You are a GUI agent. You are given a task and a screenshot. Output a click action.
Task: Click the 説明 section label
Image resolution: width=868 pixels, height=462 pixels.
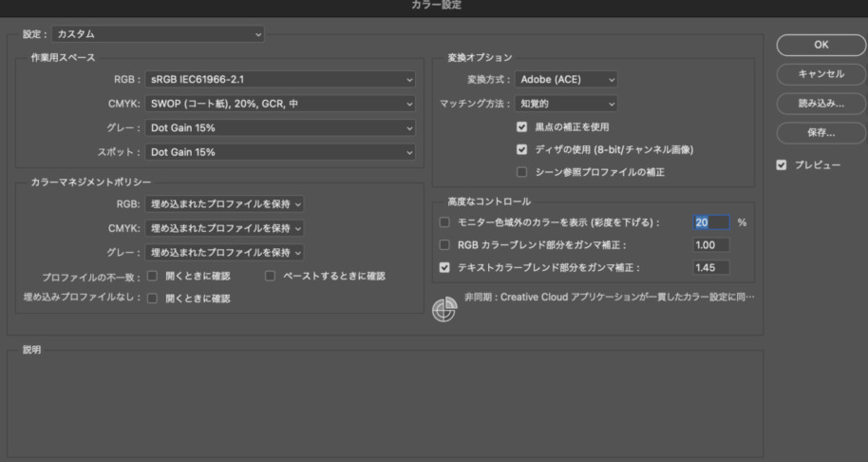point(31,350)
